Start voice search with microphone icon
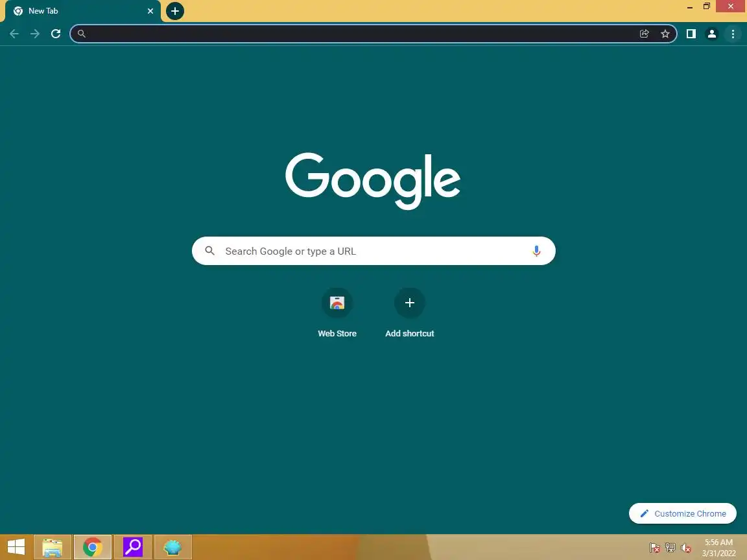747x560 pixels. (x=536, y=251)
